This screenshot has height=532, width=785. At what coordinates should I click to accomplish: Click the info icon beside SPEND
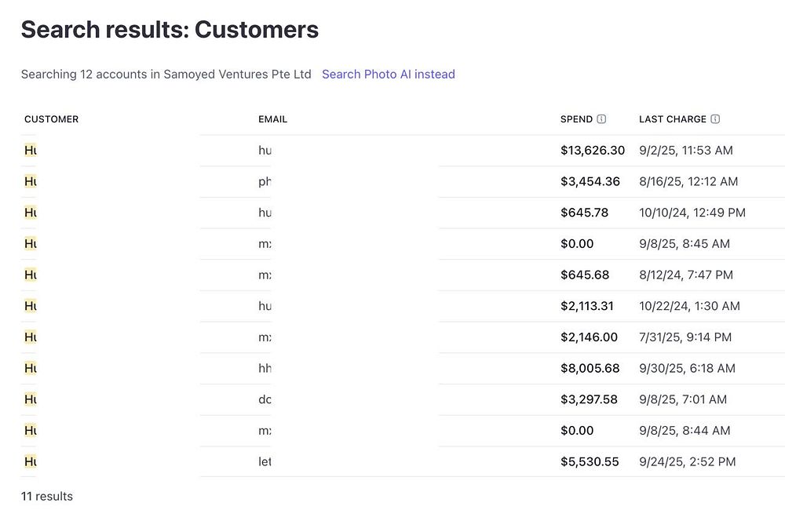601,119
